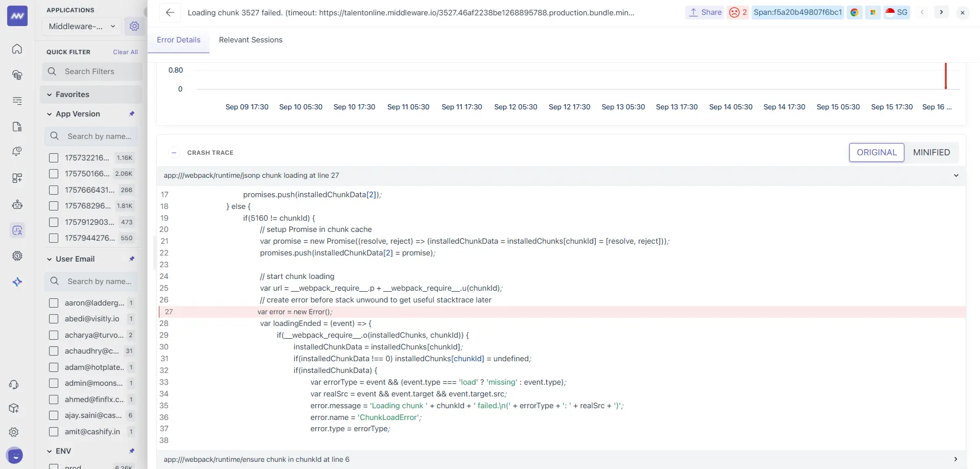Screen dimensions: 980x469
Task: Open the infrastructure chip icon in sidebar
Action: pyautogui.click(x=17, y=254)
